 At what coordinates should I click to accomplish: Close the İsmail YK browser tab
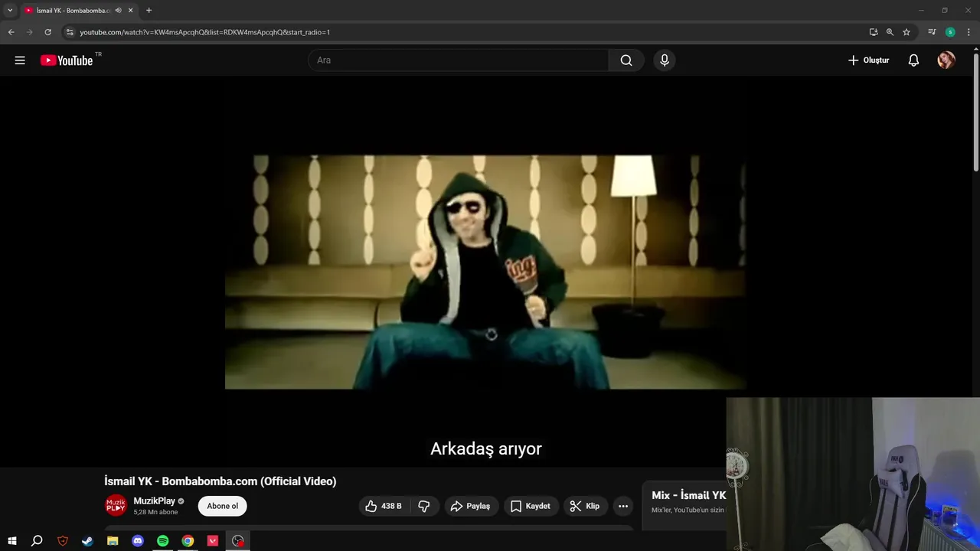coord(130,11)
